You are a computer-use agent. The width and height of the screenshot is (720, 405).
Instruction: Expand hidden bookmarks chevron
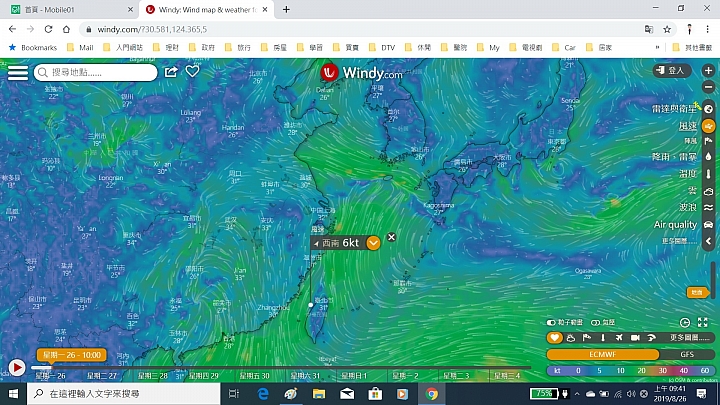[x=657, y=47]
